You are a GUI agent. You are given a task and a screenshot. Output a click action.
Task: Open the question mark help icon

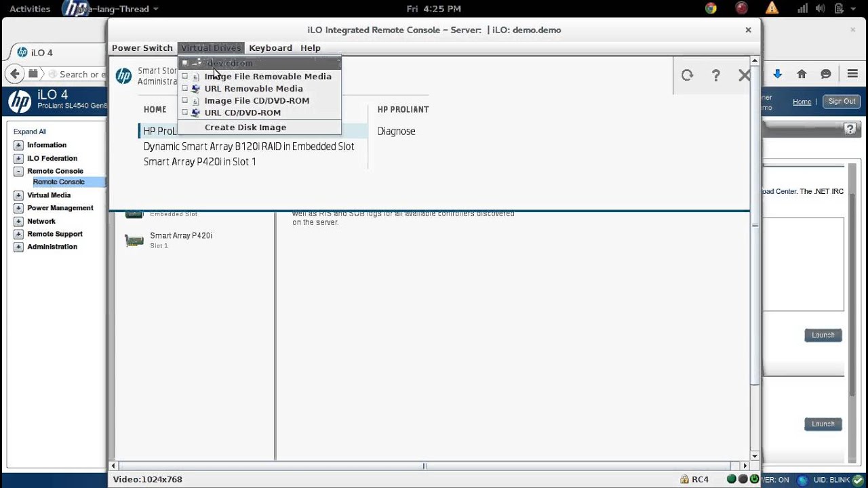pyautogui.click(x=716, y=75)
